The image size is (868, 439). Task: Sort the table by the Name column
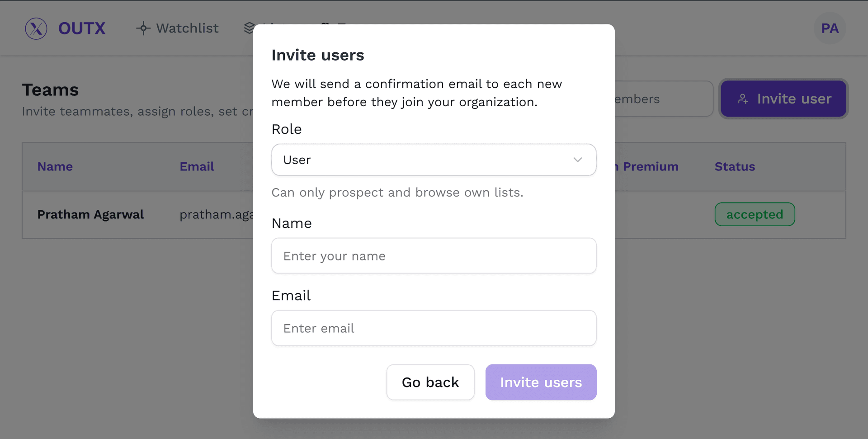(x=55, y=166)
